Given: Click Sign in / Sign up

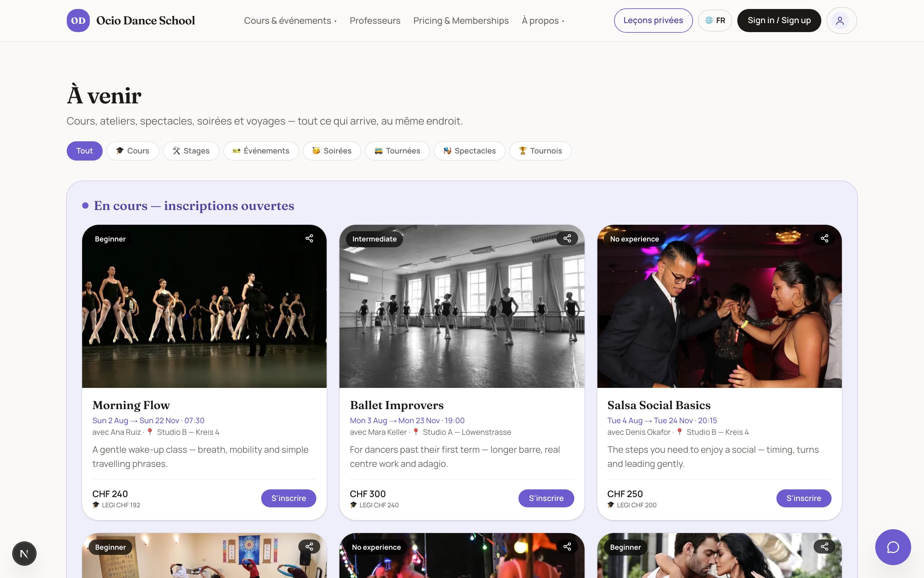Looking at the screenshot, I should pos(779,21).
